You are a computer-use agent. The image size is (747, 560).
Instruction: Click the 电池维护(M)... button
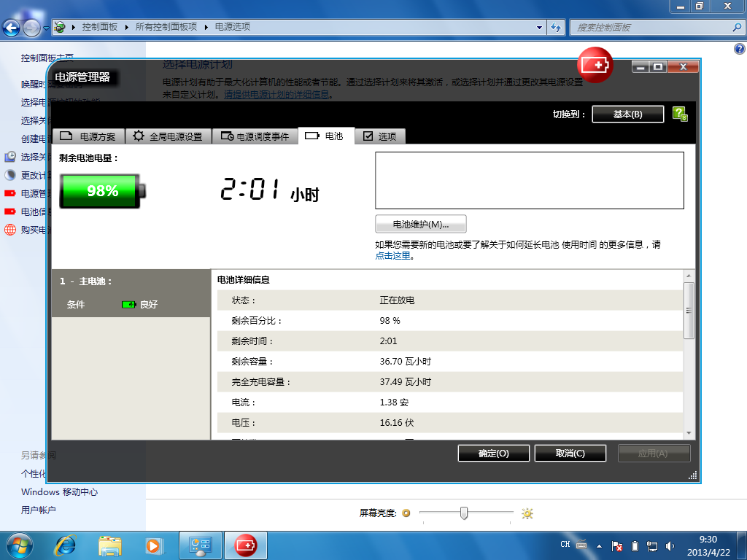pyautogui.click(x=421, y=225)
